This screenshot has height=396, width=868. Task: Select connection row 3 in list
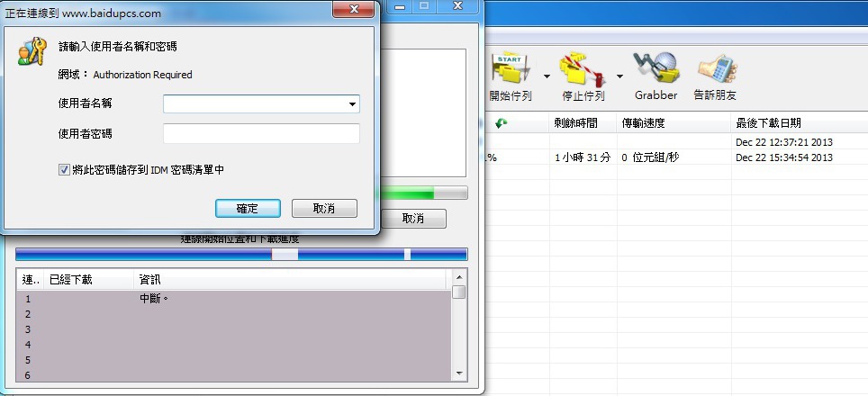point(234,329)
